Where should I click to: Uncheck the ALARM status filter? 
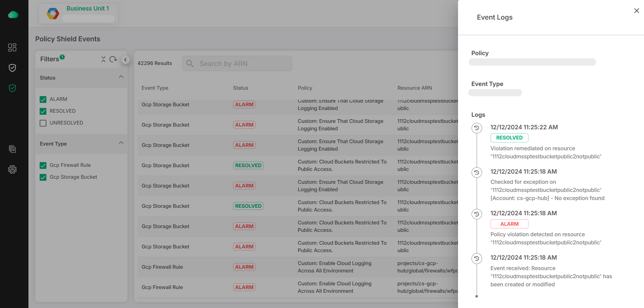(x=43, y=100)
